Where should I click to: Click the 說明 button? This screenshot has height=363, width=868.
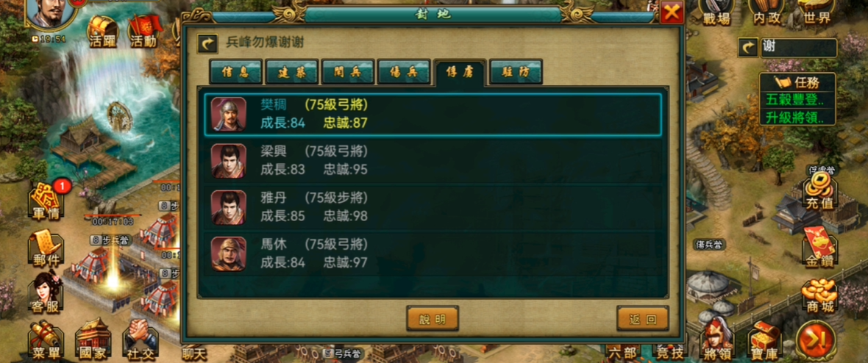(x=433, y=319)
